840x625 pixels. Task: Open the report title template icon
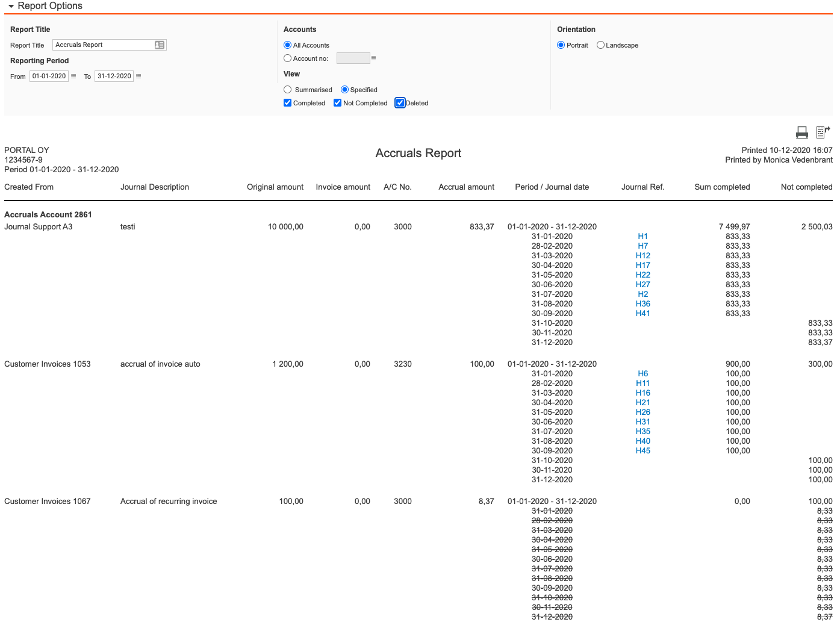coord(160,45)
